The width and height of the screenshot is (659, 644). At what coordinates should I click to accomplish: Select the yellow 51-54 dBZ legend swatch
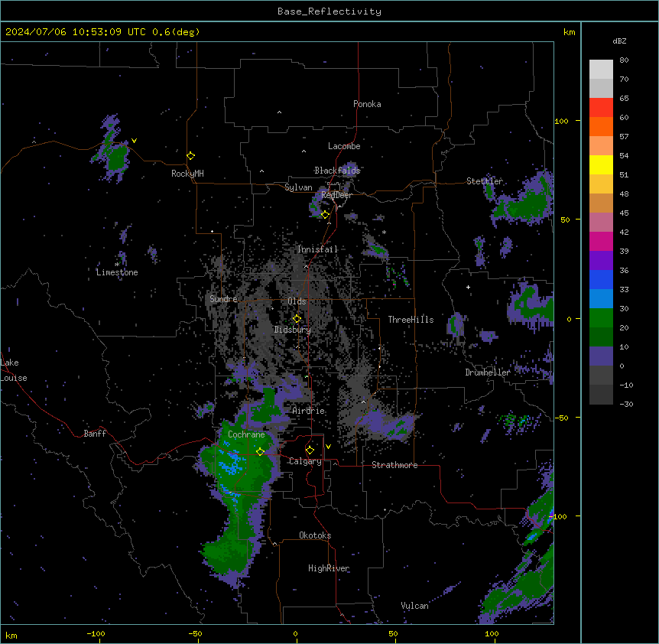click(x=601, y=164)
